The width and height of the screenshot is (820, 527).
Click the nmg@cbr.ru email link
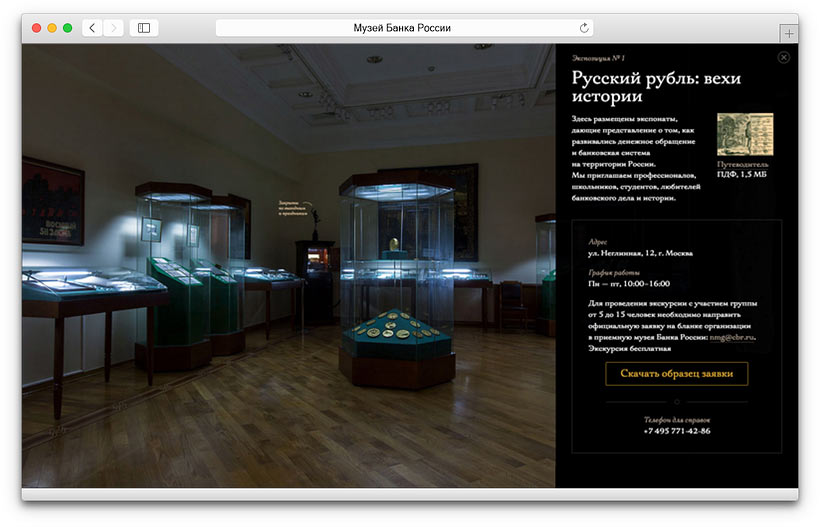click(732, 338)
